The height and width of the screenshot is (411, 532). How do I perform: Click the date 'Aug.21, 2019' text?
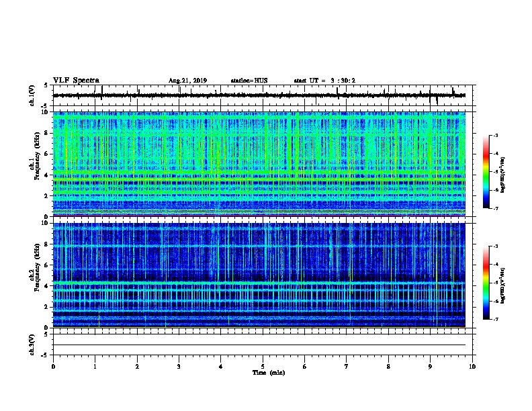(x=187, y=81)
